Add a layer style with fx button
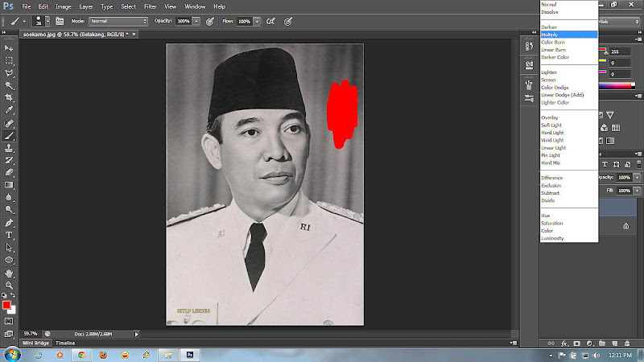 pos(564,343)
